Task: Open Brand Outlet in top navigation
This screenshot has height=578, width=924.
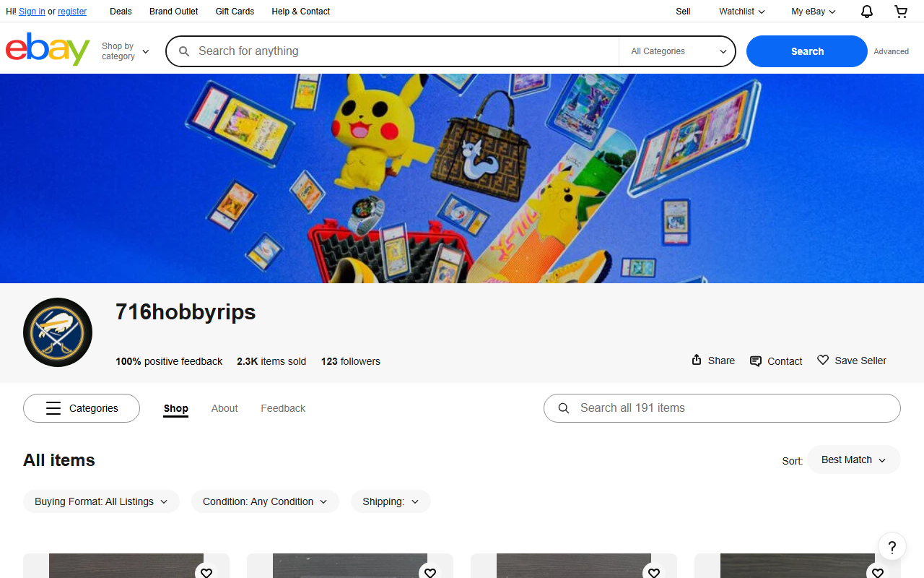Action: [x=174, y=12]
